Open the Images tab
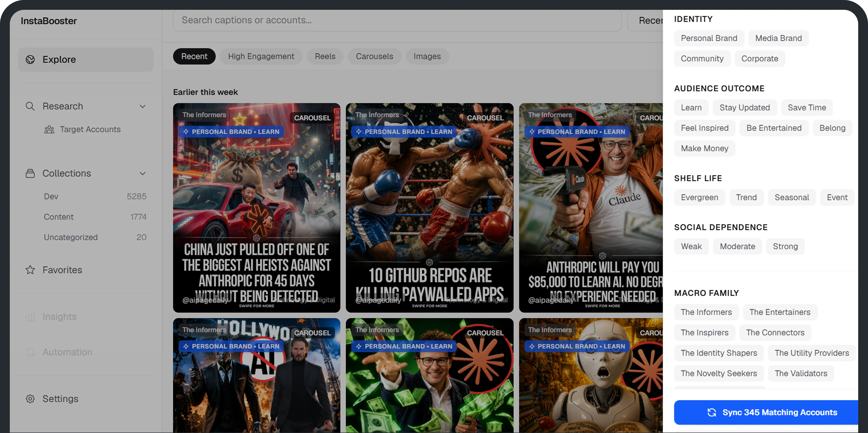This screenshot has height=433, width=868. pos(427,56)
